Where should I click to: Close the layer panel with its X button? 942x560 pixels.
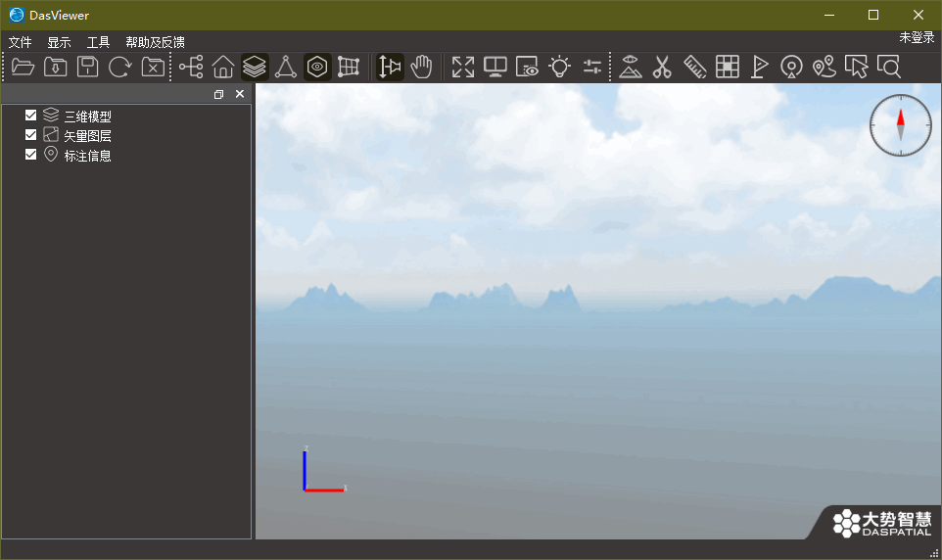click(240, 94)
